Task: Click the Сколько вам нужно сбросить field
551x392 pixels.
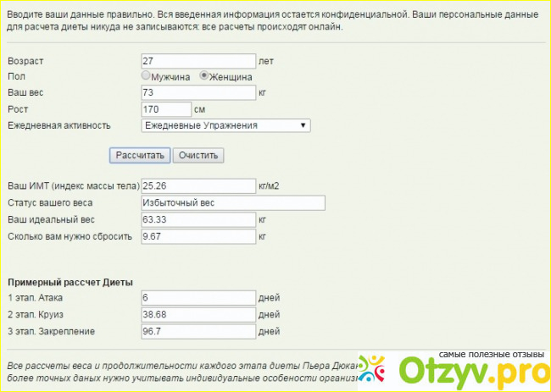Action: click(x=198, y=236)
